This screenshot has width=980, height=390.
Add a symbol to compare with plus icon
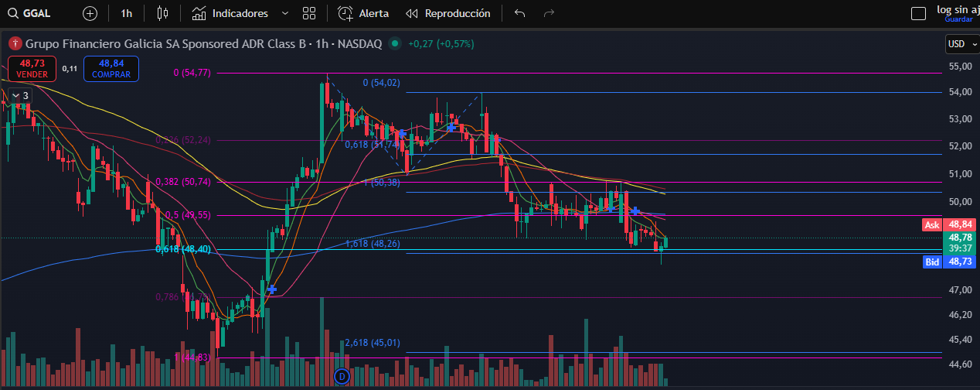coord(90,13)
